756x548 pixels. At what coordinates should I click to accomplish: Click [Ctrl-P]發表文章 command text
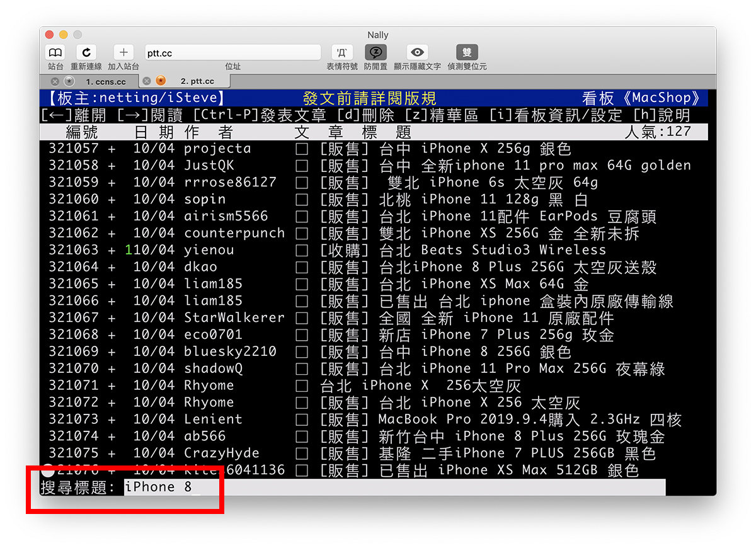[260, 115]
